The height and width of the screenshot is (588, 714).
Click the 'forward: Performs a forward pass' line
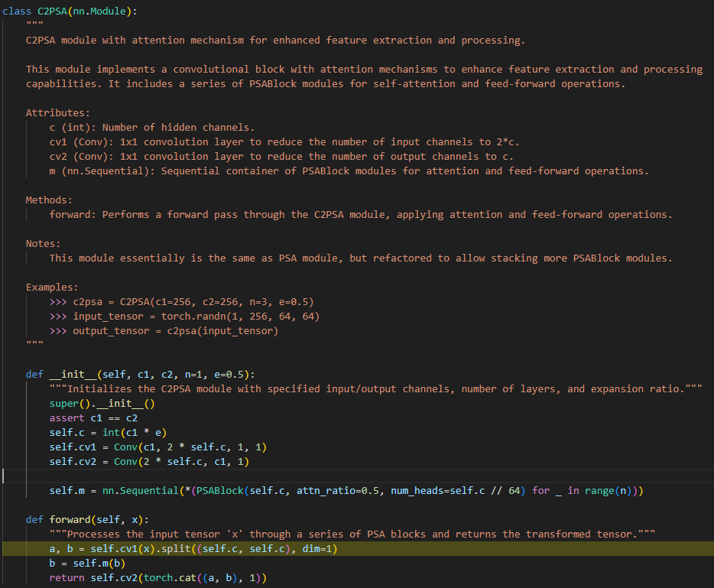[361, 215]
